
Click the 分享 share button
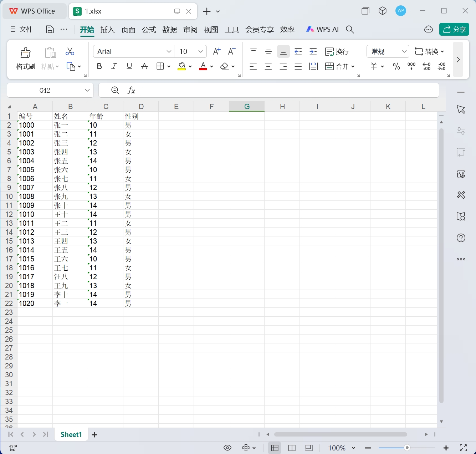pyautogui.click(x=454, y=29)
